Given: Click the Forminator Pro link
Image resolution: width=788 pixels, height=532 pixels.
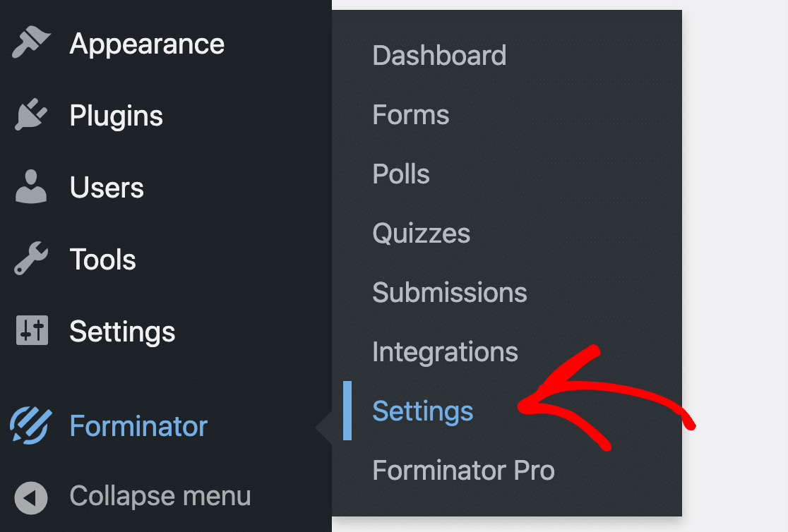Looking at the screenshot, I should click(x=463, y=470).
